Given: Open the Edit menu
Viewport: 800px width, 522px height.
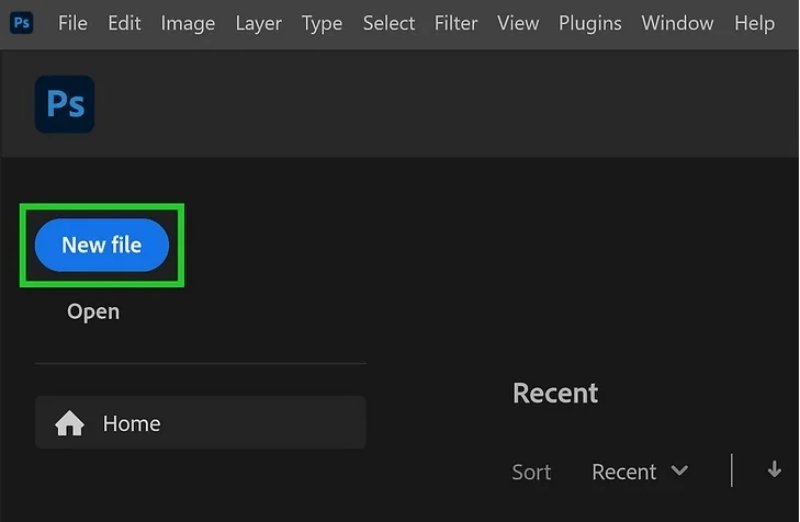Looking at the screenshot, I should click(124, 23).
